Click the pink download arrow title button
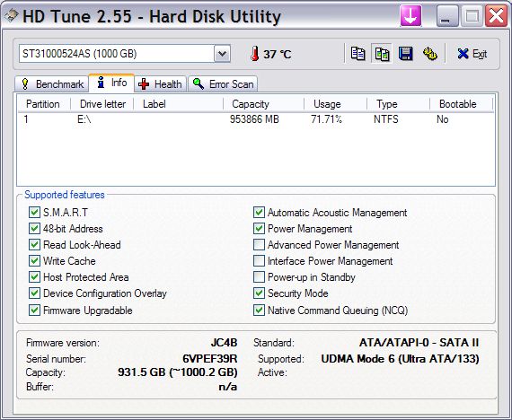The image size is (512, 420). (410, 16)
